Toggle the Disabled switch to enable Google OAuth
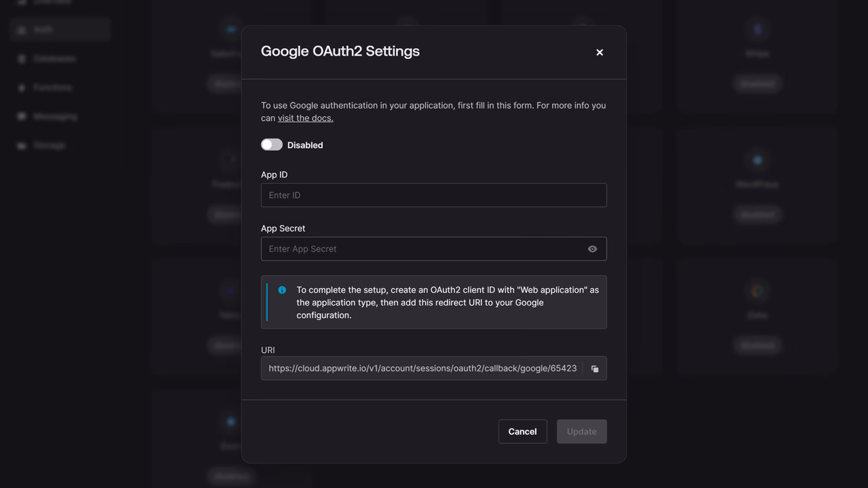 tap(272, 144)
